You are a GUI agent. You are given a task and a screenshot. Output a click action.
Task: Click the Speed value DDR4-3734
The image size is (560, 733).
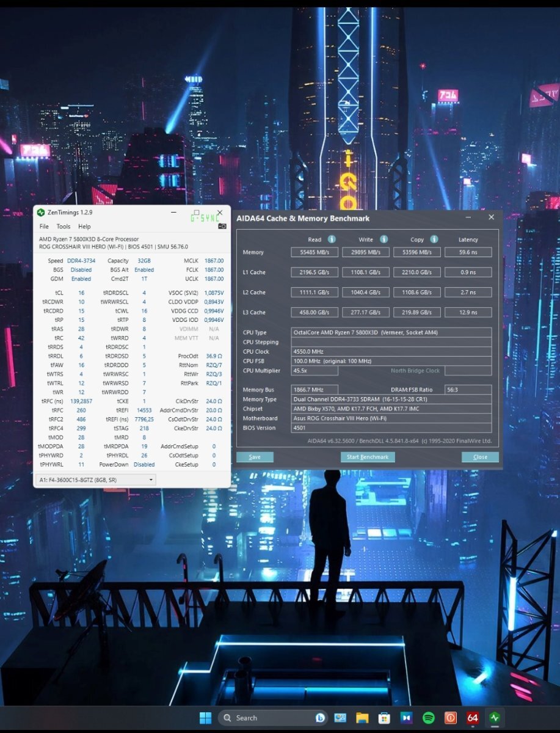pyautogui.click(x=81, y=261)
